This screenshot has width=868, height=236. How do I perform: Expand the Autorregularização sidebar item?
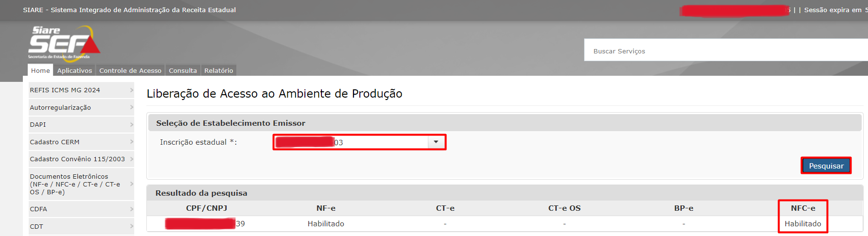click(x=81, y=107)
